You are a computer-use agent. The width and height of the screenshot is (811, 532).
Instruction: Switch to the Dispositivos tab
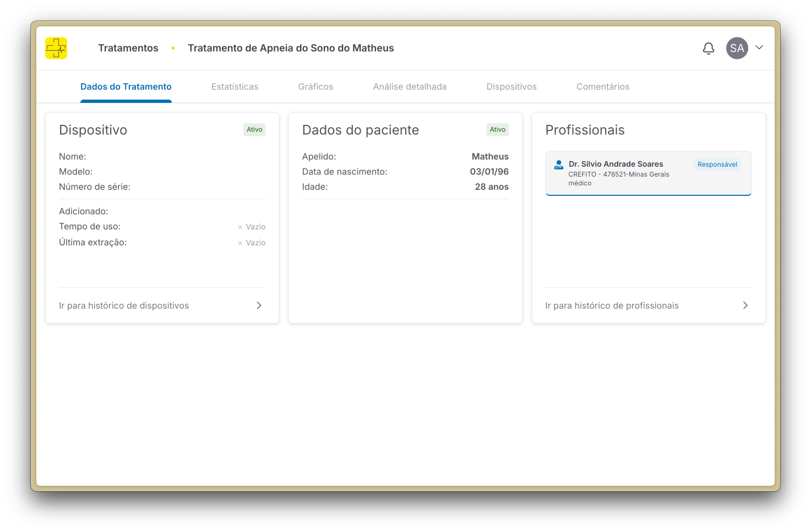click(x=511, y=87)
